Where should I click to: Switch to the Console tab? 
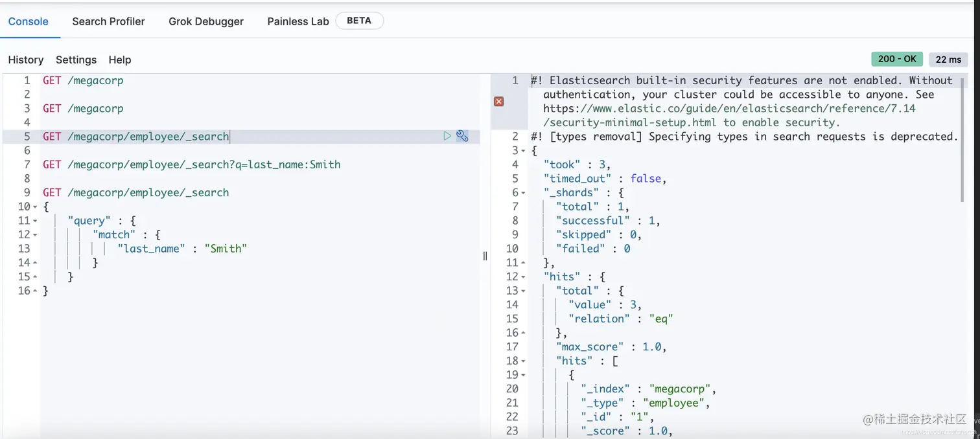(29, 21)
